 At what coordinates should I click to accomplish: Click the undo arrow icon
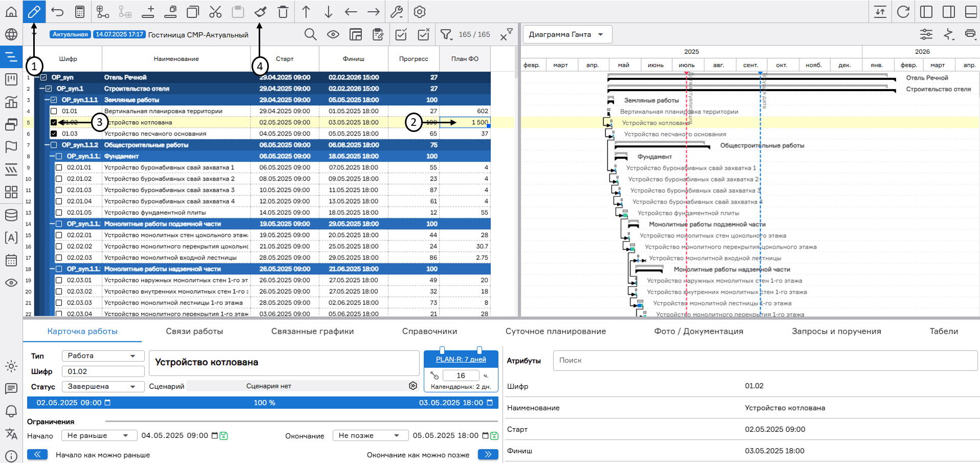click(57, 12)
